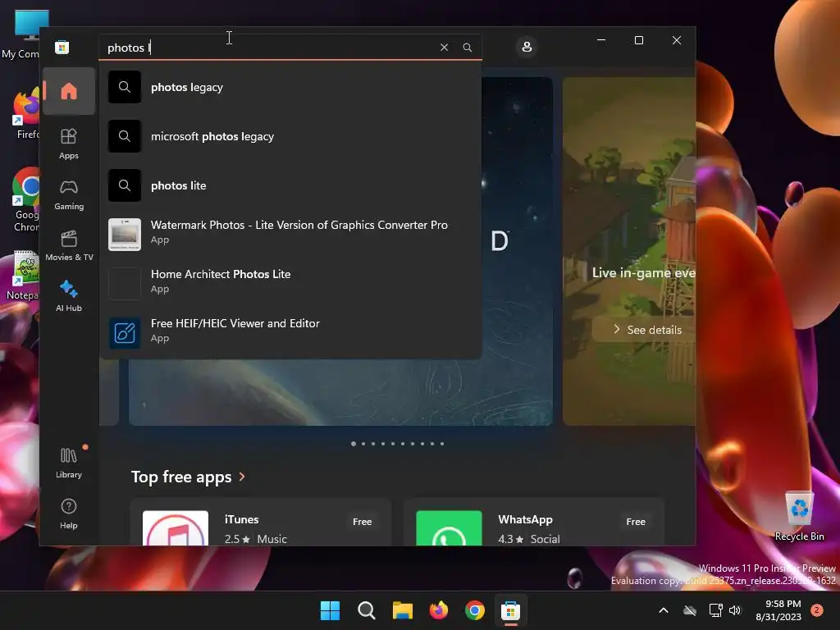Open File Explorer from the taskbar
The width and height of the screenshot is (840, 630).
402,610
